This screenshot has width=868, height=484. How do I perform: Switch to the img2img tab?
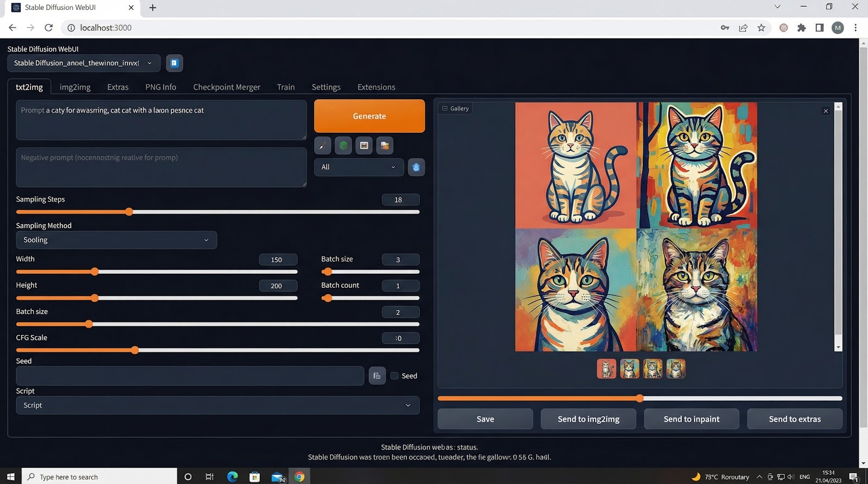click(75, 87)
